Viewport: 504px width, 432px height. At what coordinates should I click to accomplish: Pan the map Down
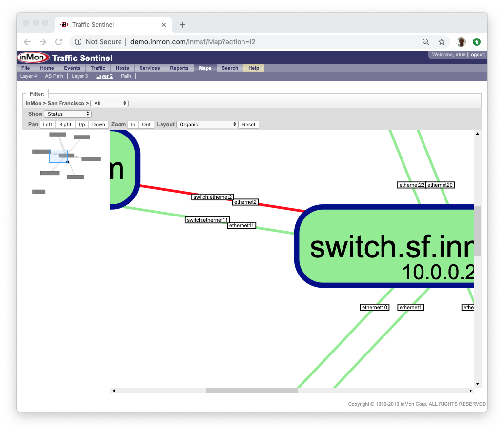tap(99, 125)
